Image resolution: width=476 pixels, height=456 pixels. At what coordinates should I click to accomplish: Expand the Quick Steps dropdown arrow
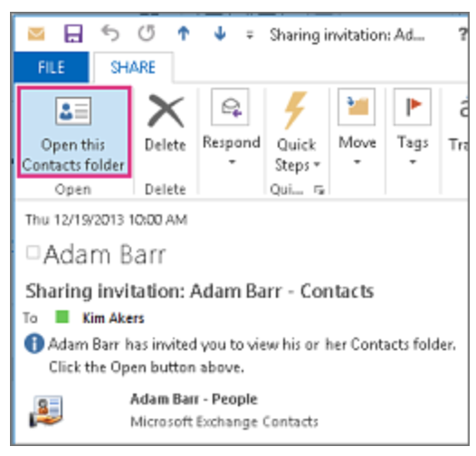tap(317, 165)
